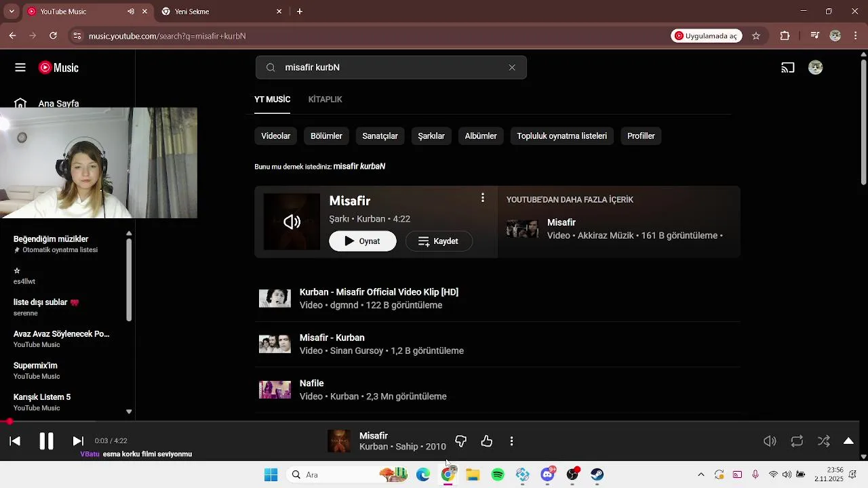Viewport: 868px width, 488px height.
Task: Mute the YouTube Music browser tab
Action: (131, 12)
